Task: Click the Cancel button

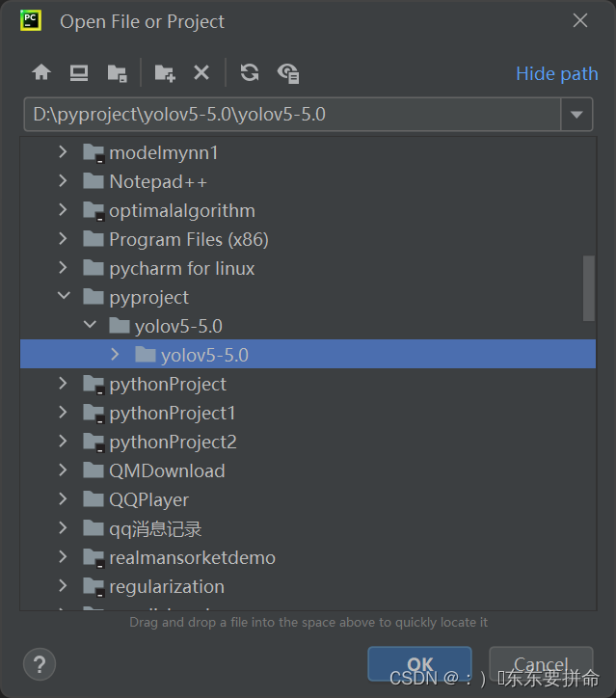Action: pyautogui.click(x=541, y=663)
